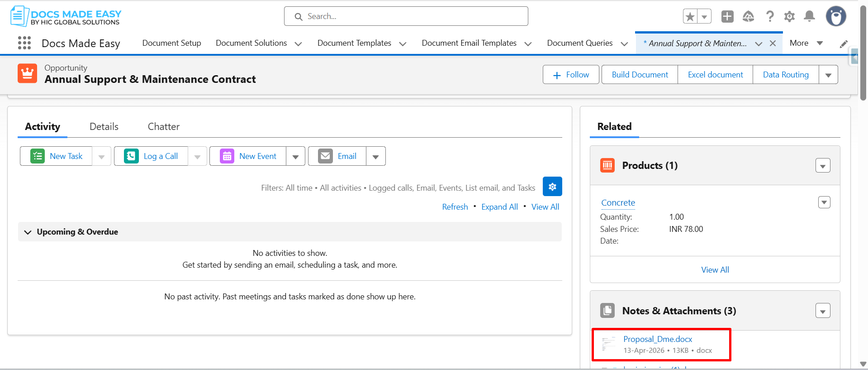Click the Proposal_Dme.docx thumbnail preview
This screenshot has width=868, height=370.
tap(609, 344)
